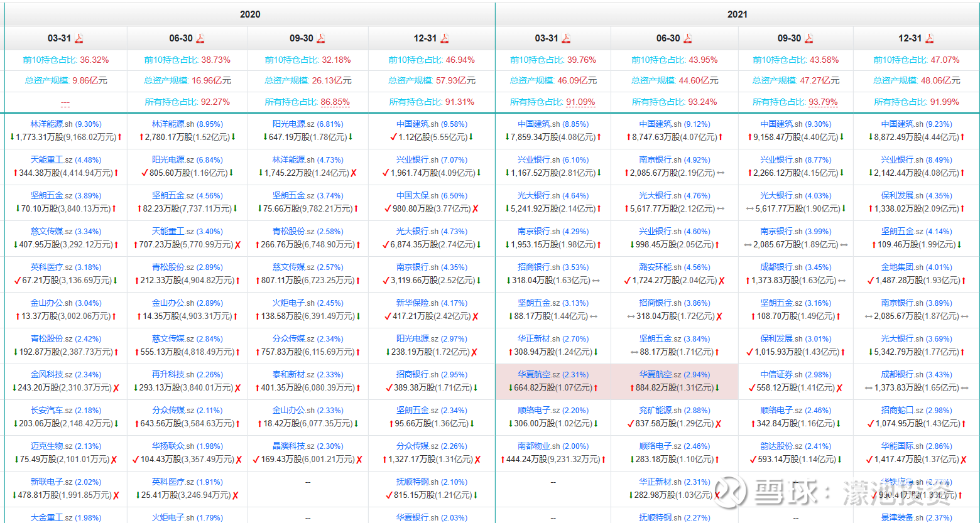Open the PDF report icon for 2020 06-30
The width and height of the screenshot is (980, 523).
(200, 38)
